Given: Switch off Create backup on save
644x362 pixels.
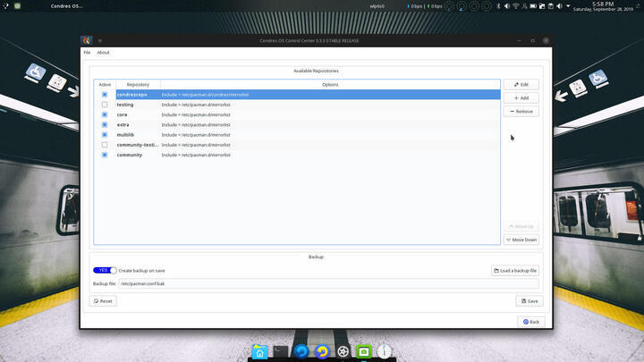Looking at the screenshot, I should pos(105,271).
